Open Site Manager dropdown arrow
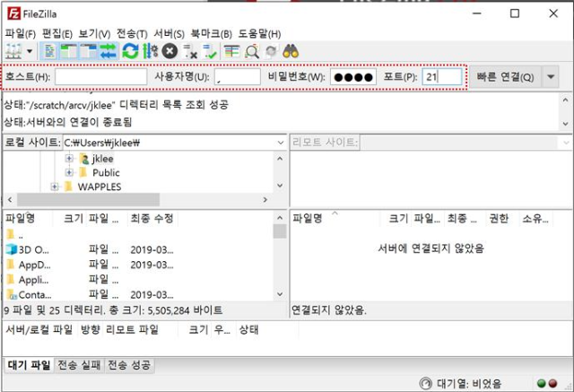 (30, 51)
